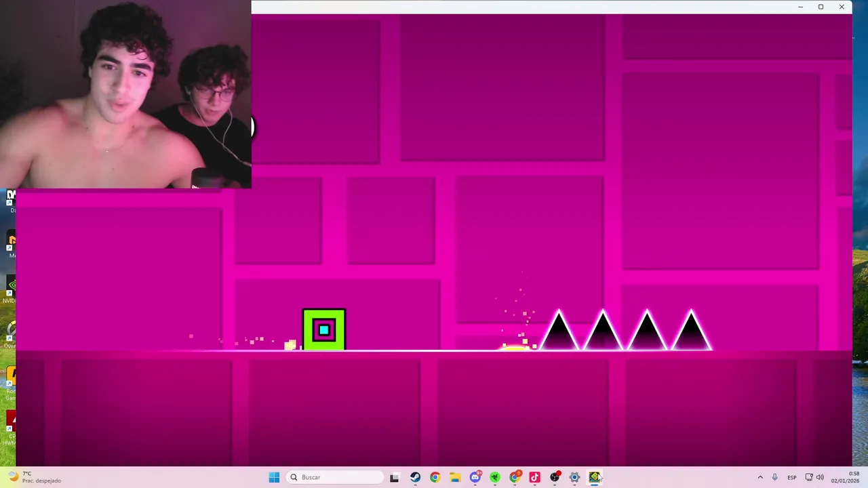Screen dimensions: 868x488
Task: Open TikTok from the taskbar
Action: click(534, 477)
